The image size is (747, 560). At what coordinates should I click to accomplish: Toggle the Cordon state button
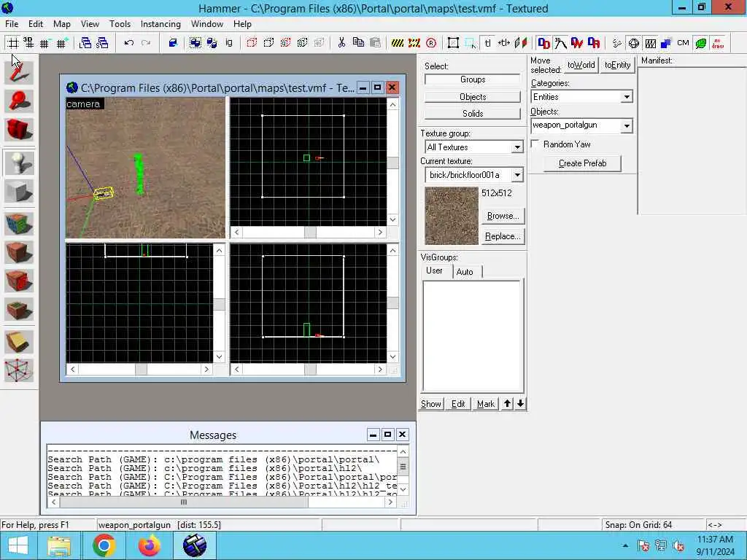pyautogui.click(x=397, y=43)
